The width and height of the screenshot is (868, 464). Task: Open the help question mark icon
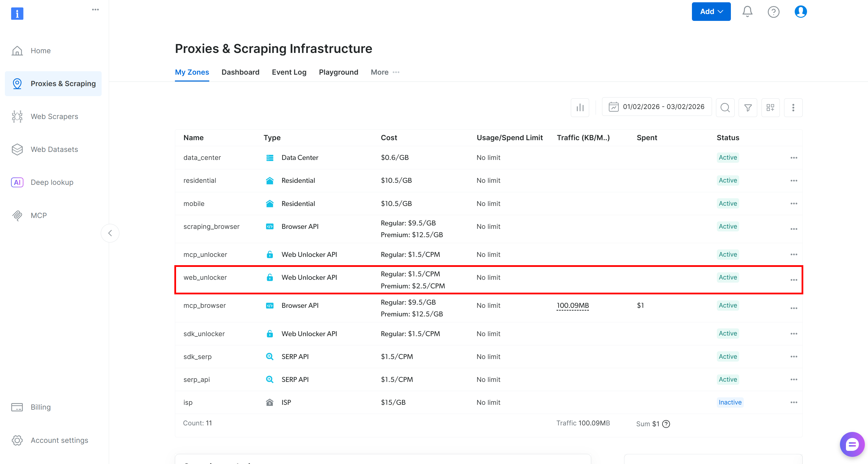[x=773, y=12]
